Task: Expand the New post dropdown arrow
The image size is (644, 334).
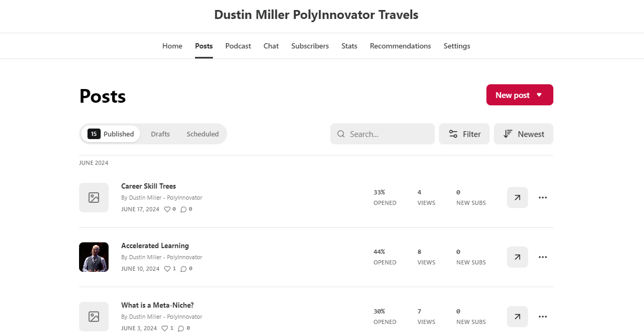Action: [x=539, y=95]
